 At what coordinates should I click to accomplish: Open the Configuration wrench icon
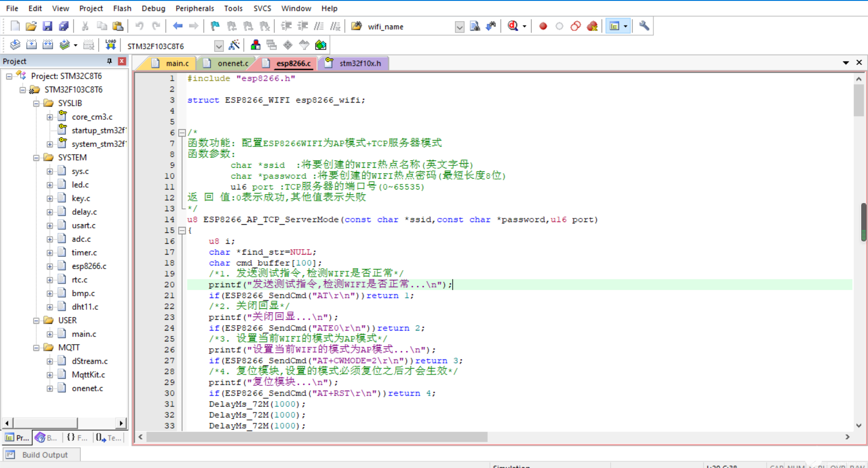click(x=644, y=26)
